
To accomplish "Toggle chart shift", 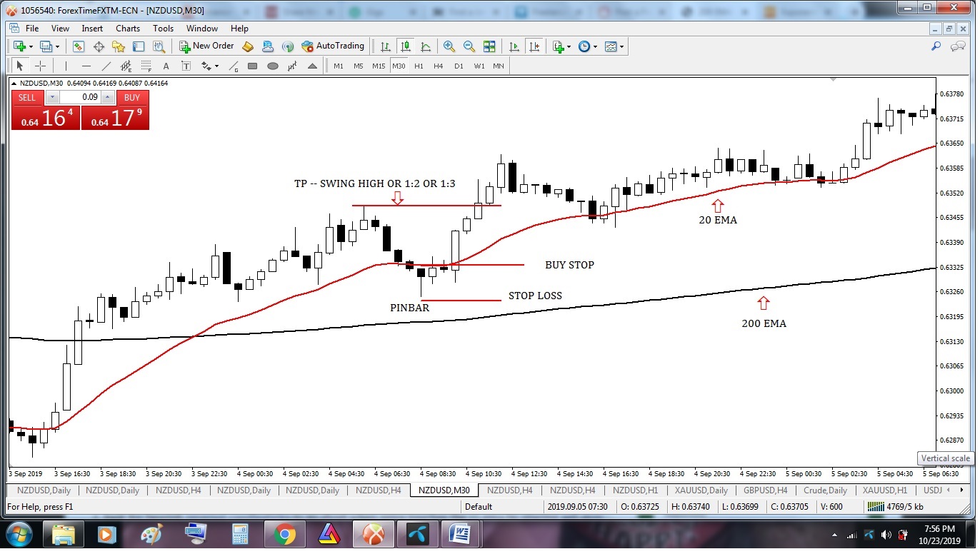I will tap(534, 46).
